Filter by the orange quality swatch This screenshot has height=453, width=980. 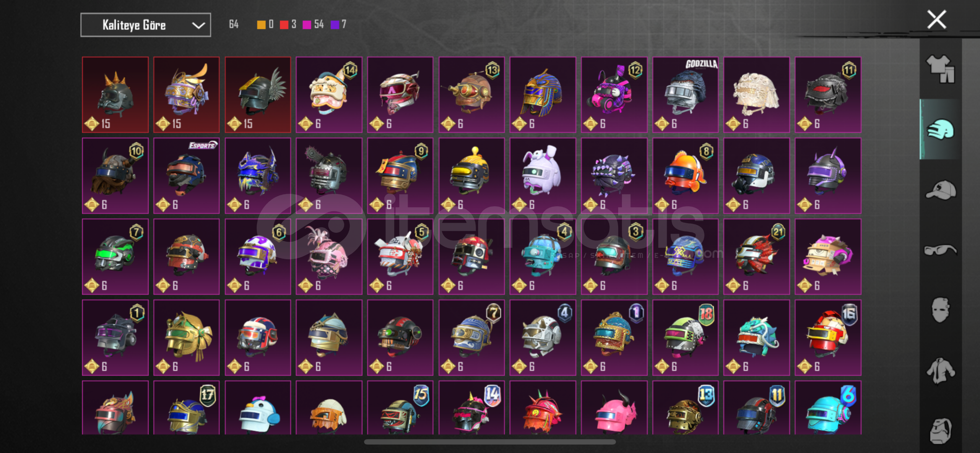coord(261,25)
